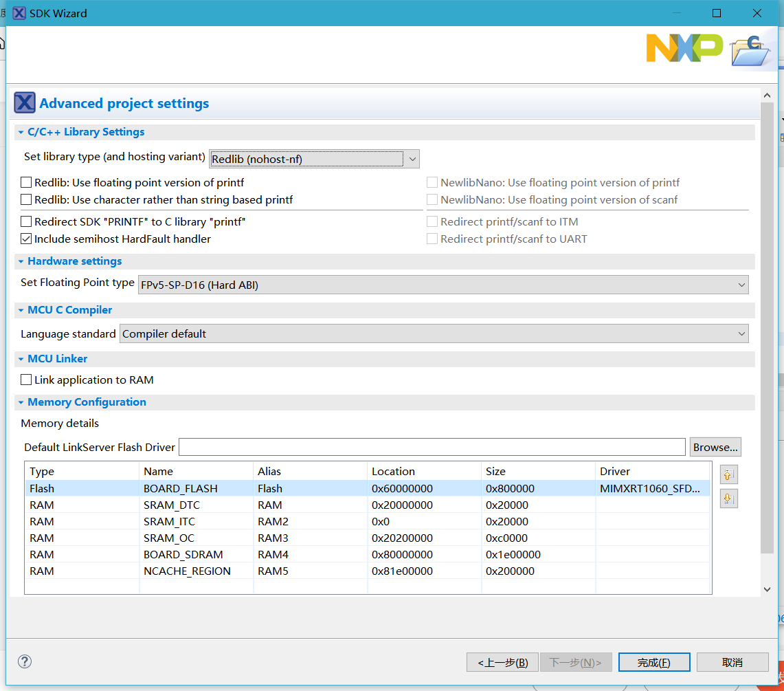Open the Floating Point type dropdown

tap(741, 284)
